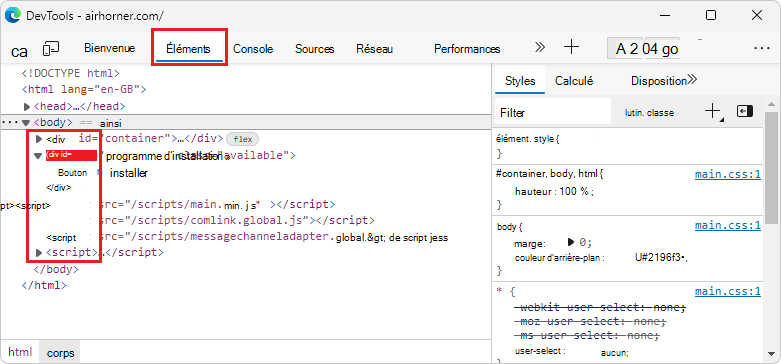
Task: Click the couleur d'arrière-plan property
Action: tap(559, 258)
